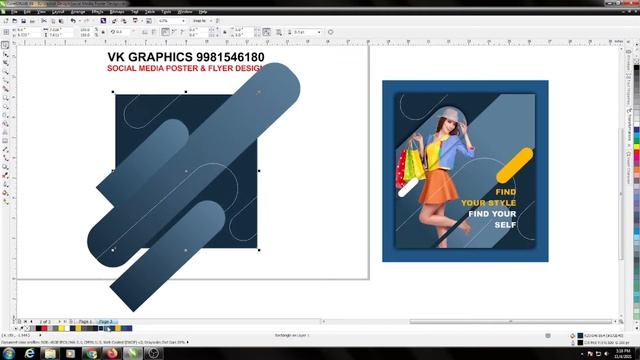Click the New document icon
The image size is (640, 360).
(x=6, y=21)
